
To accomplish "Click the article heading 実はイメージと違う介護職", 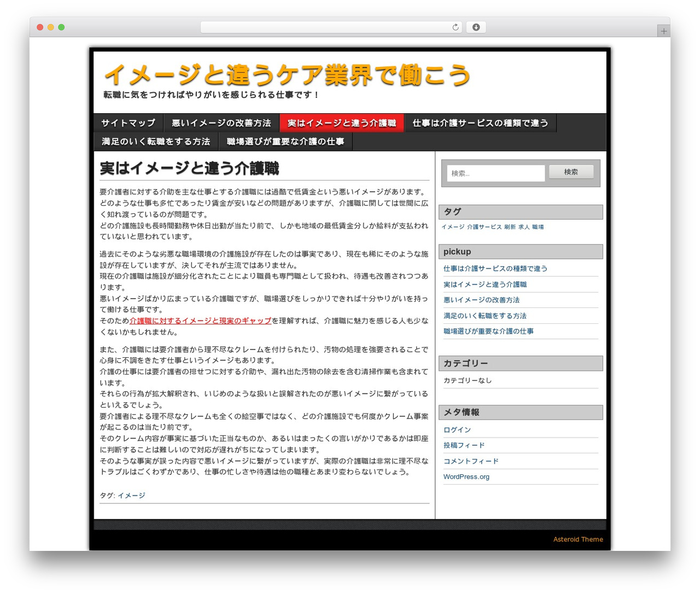I will point(189,168).
